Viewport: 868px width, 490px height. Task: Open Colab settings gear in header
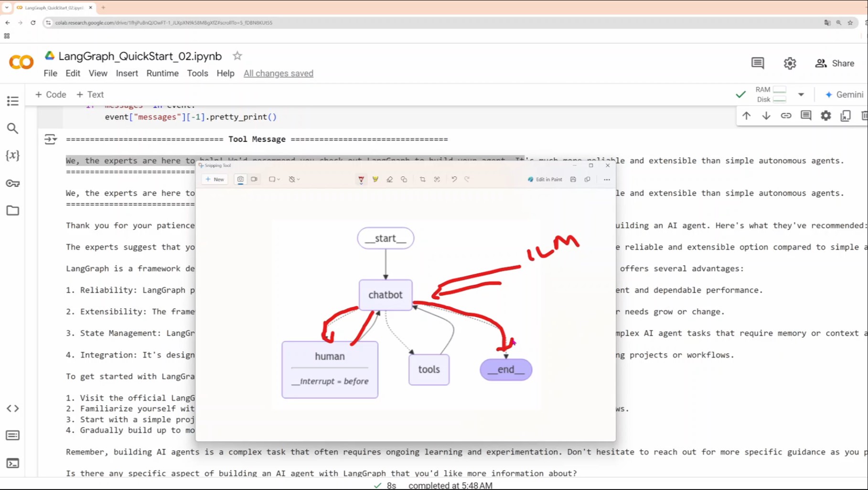pos(790,63)
